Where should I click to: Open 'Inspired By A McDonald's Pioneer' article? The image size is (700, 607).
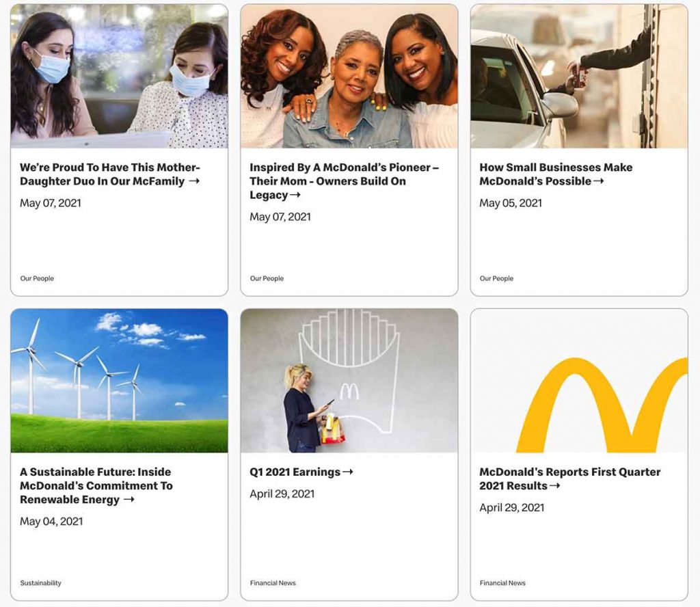click(x=345, y=181)
